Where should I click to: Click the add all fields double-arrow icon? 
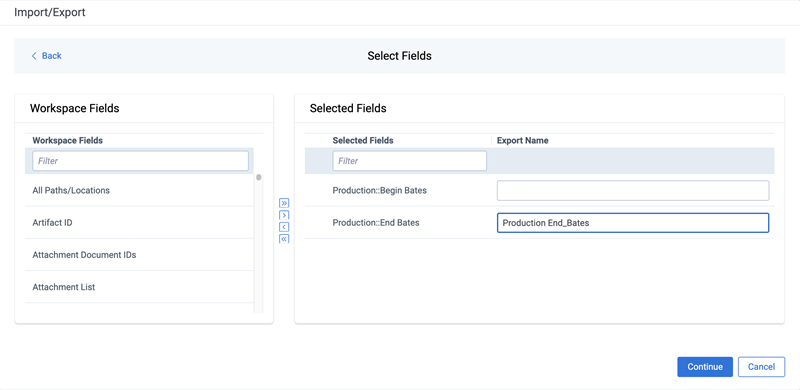pyautogui.click(x=284, y=203)
